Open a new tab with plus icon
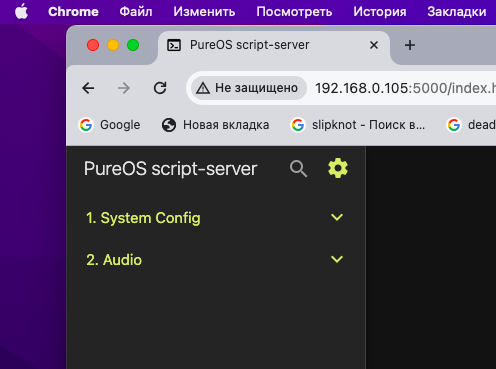 point(410,45)
